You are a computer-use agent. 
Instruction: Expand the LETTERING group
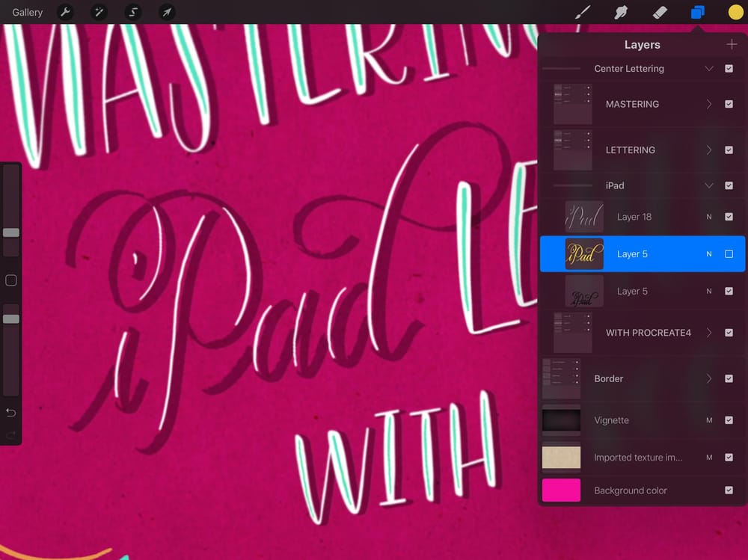tap(709, 150)
